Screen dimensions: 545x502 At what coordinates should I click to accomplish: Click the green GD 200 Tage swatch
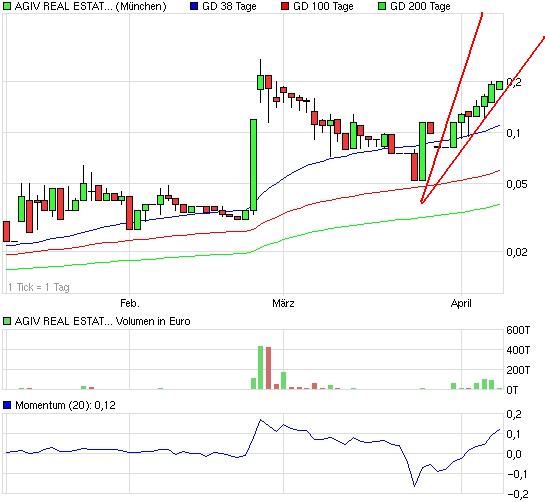pos(382,6)
